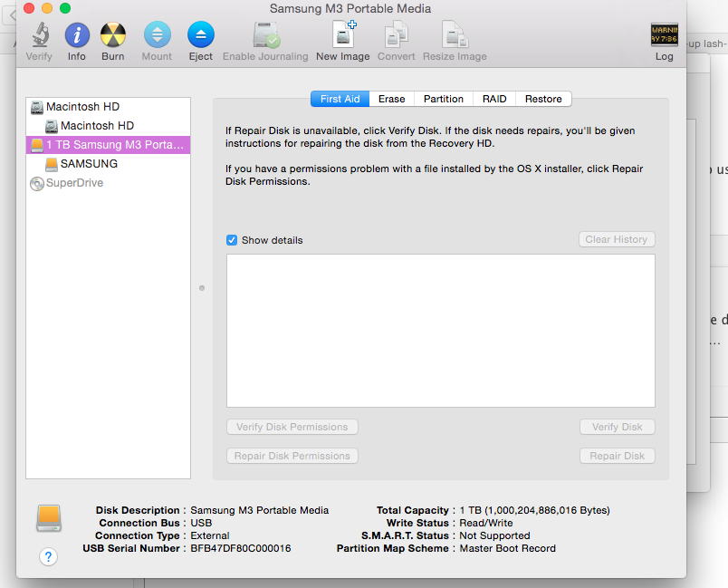
Task: Click the Disk Description value Samsung M3 Portable Media
Action: click(260, 510)
